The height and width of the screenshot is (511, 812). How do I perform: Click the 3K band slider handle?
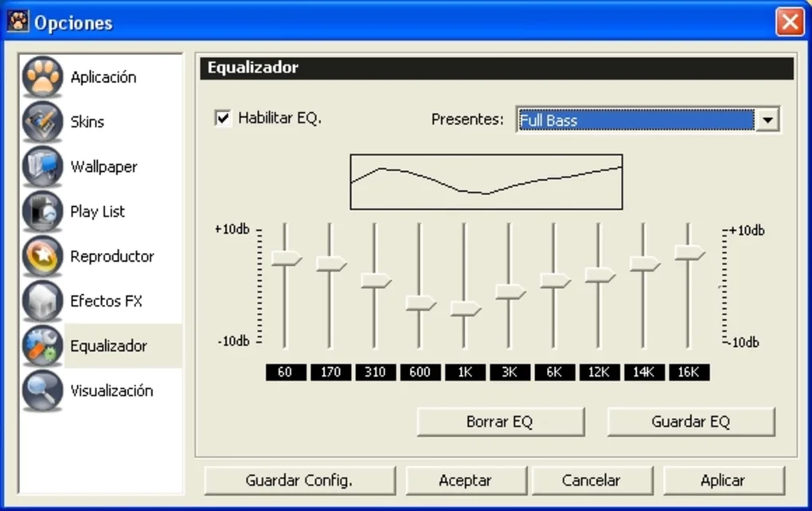pyautogui.click(x=510, y=291)
